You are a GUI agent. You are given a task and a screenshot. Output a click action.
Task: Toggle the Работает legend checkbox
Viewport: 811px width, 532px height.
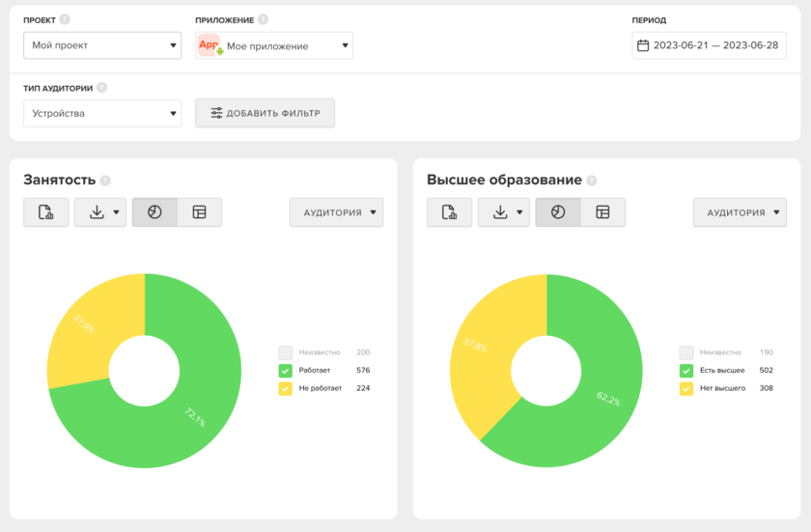click(285, 371)
